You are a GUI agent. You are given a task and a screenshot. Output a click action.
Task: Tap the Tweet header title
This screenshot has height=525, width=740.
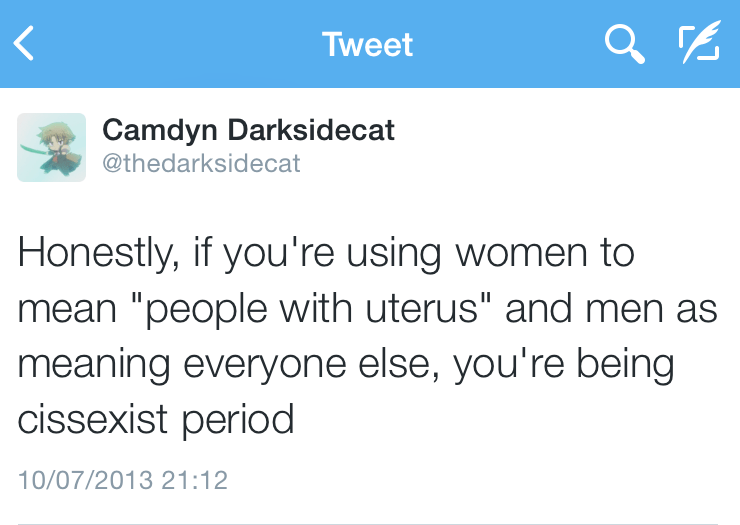click(x=367, y=45)
